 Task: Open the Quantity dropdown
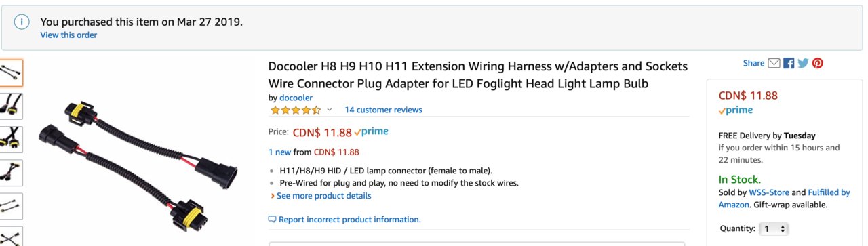[774, 229]
